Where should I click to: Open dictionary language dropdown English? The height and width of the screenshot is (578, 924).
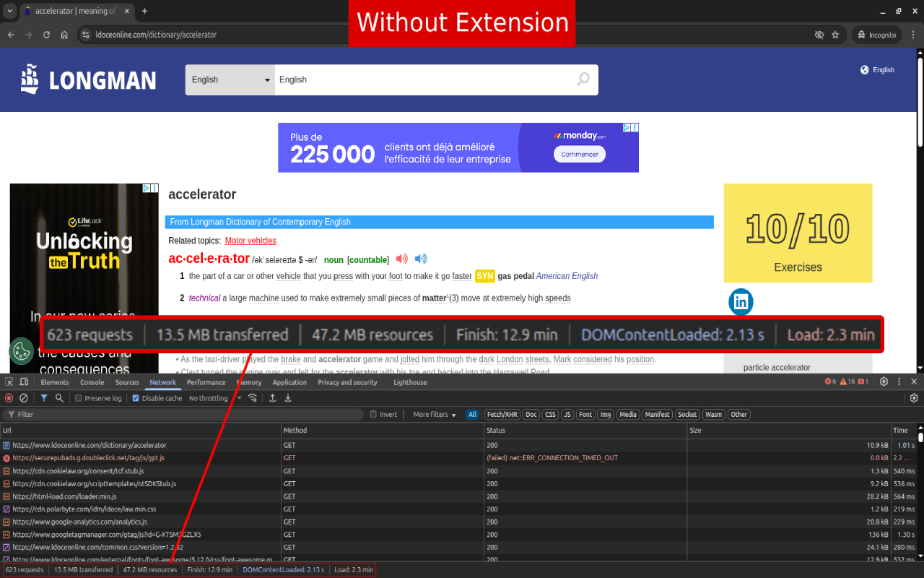click(230, 79)
